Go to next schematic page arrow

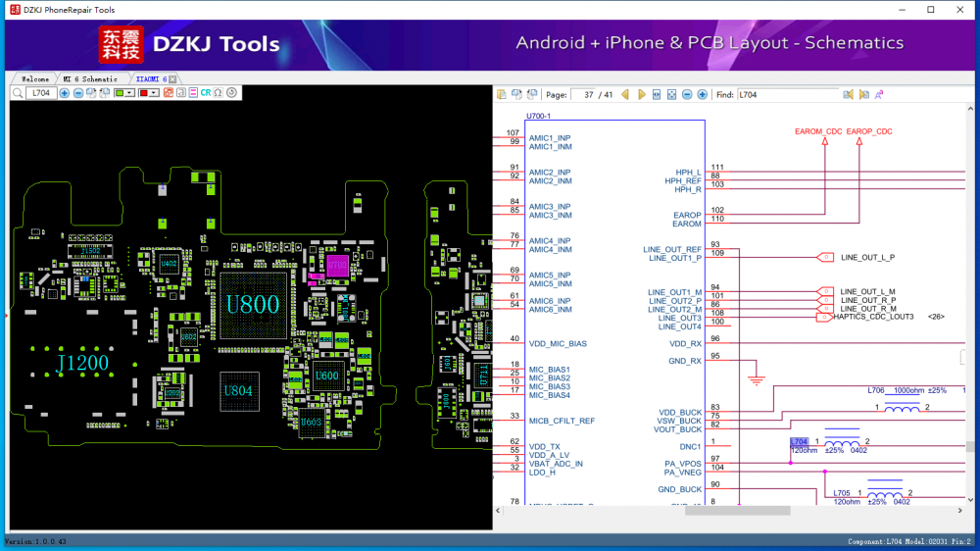[x=642, y=94]
